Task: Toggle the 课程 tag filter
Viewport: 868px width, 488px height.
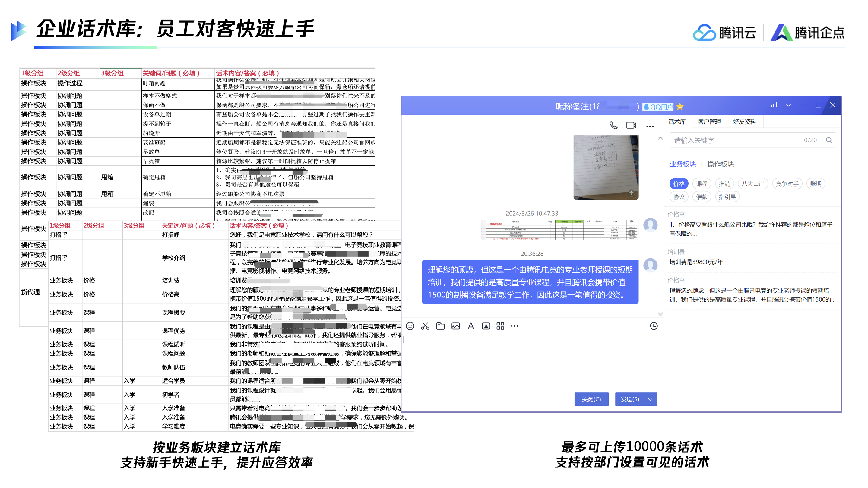Action: 702,184
